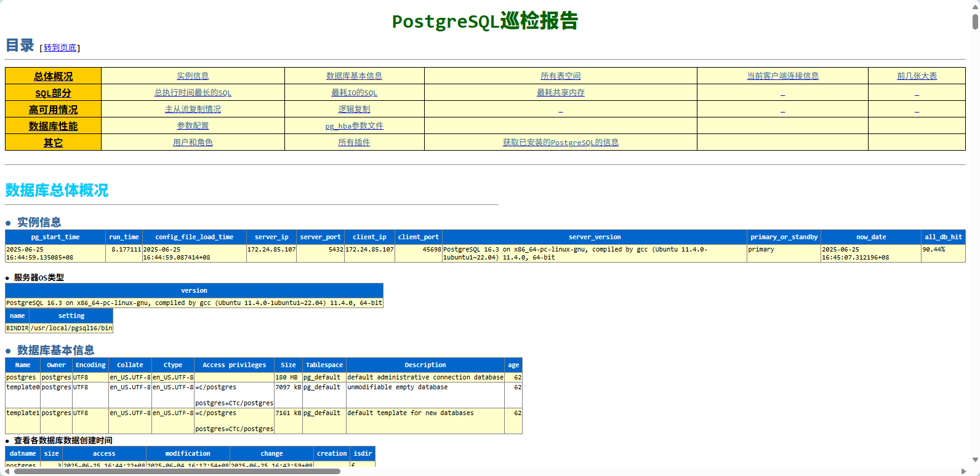Click the primary_or_standby column header
The image size is (980, 476).
[784, 237]
